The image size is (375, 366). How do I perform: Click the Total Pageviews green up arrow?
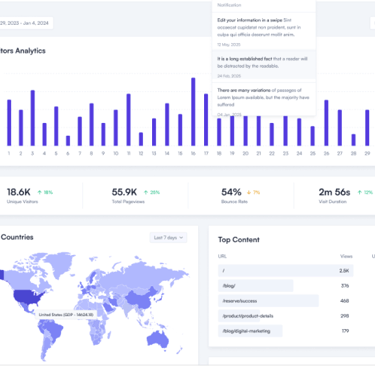146,192
